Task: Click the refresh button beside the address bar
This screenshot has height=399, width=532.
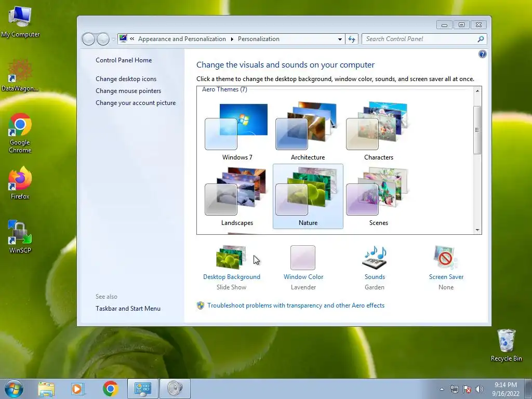Action: tap(352, 39)
